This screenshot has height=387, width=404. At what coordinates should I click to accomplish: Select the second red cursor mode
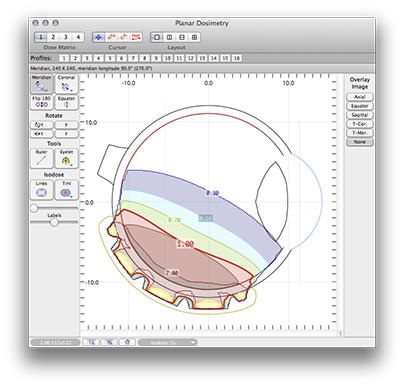pos(111,37)
